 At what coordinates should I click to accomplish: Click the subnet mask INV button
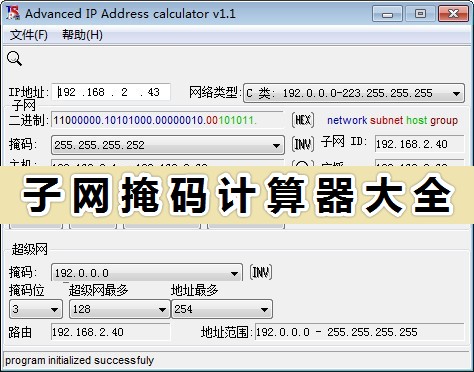pos(303,144)
